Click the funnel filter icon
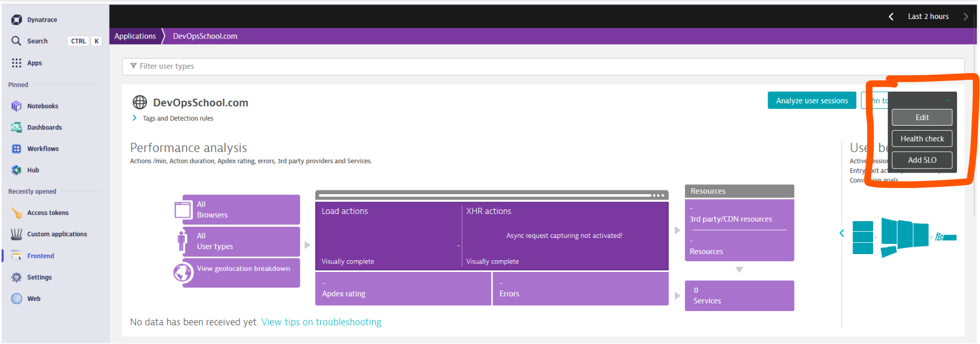 click(x=133, y=66)
